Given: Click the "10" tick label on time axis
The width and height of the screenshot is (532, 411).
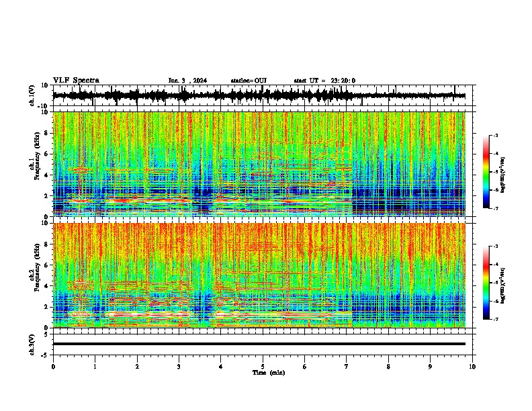Looking at the screenshot, I should [x=472, y=367].
